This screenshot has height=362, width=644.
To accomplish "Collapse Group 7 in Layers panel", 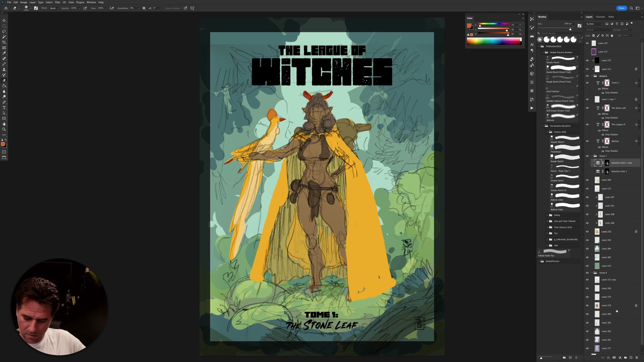I will 592,156.
